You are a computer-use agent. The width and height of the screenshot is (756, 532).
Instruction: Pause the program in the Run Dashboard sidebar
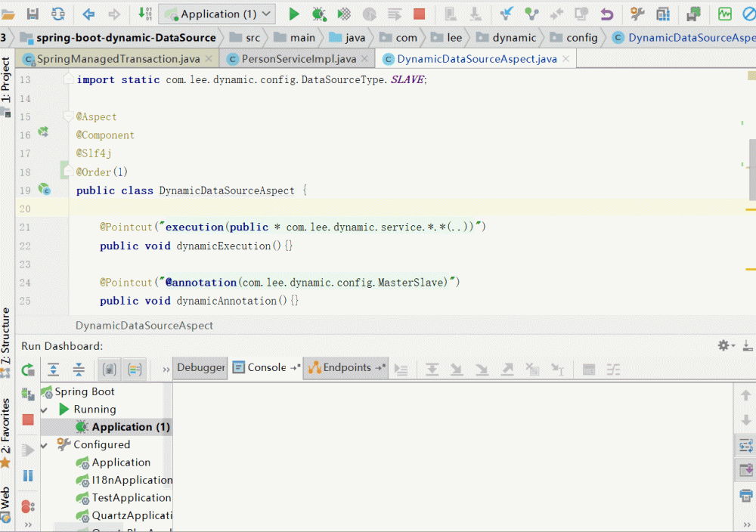28,475
